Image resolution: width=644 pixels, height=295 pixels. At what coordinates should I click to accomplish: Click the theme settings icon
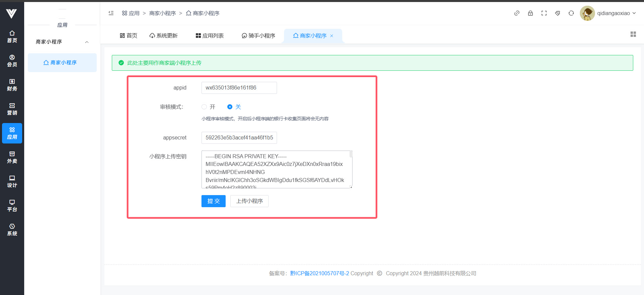point(557,13)
